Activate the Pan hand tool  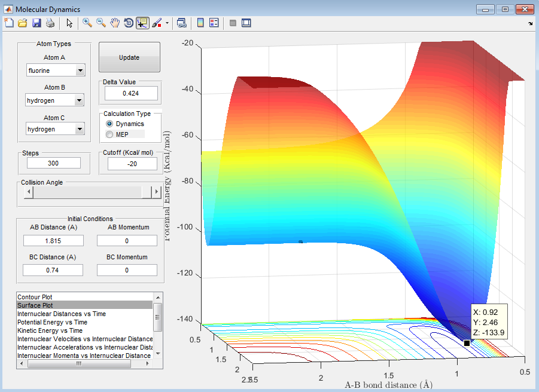(x=115, y=23)
